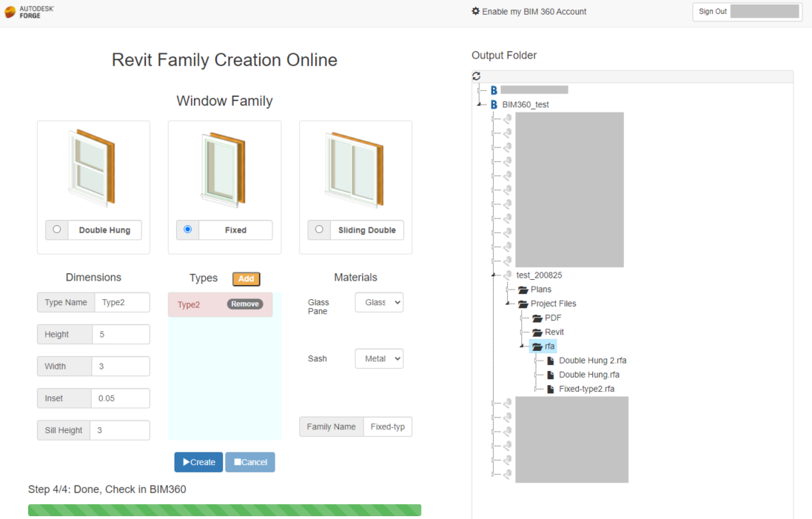Select Double Hung.rfa file name

pyautogui.click(x=589, y=375)
